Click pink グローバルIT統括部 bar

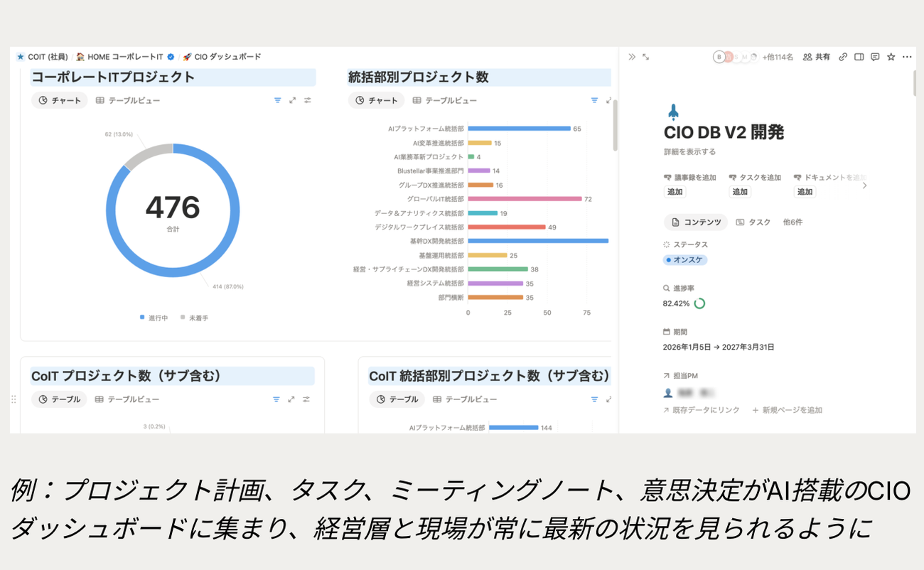(x=525, y=199)
